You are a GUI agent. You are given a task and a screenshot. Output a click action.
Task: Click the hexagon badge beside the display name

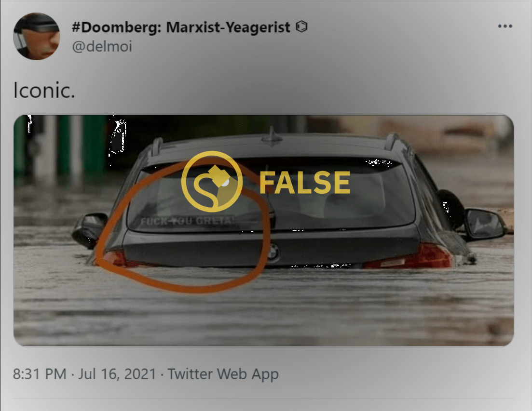pos(301,27)
